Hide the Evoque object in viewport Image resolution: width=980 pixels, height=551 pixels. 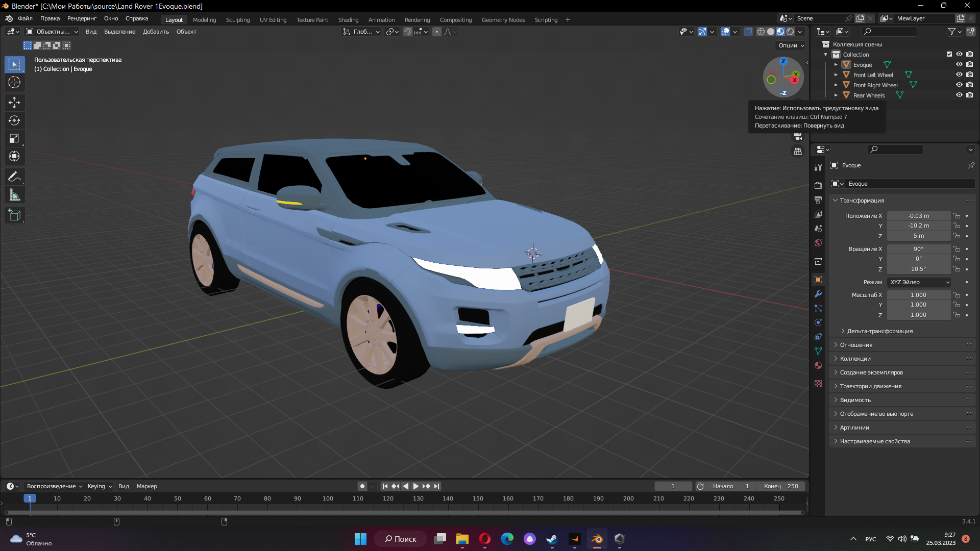pos(959,64)
